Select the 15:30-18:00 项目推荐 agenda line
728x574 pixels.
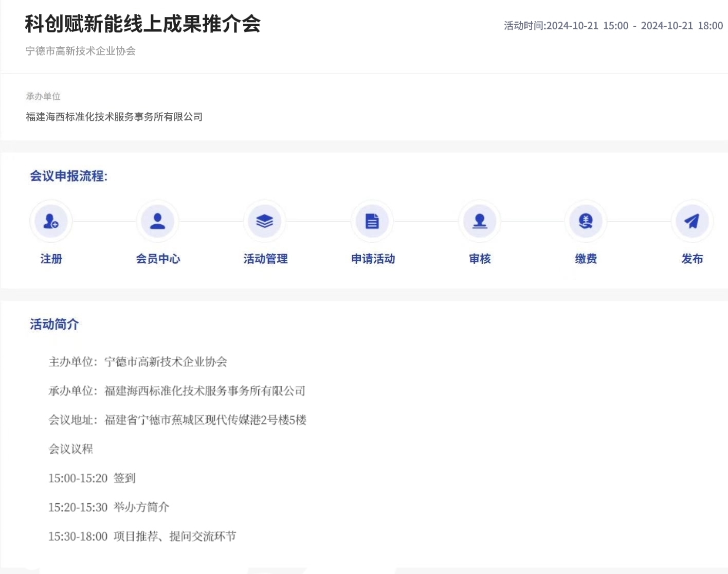click(142, 536)
